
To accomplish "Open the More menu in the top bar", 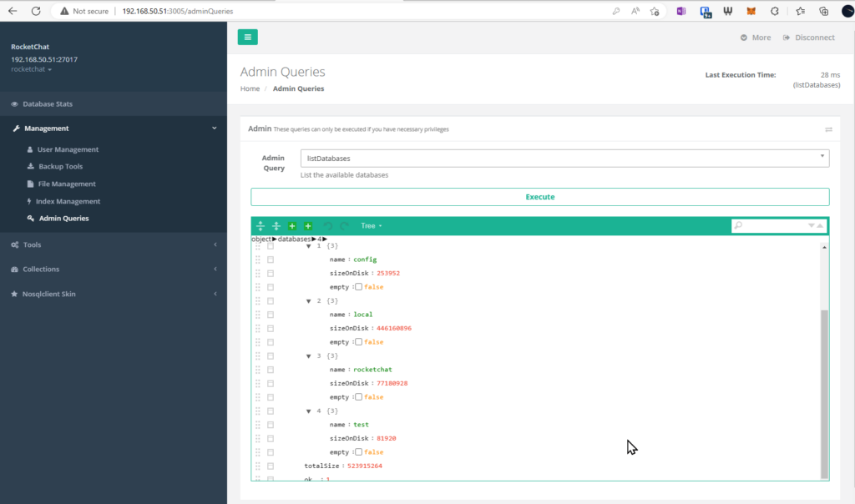I will pyautogui.click(x=755, y=38).
